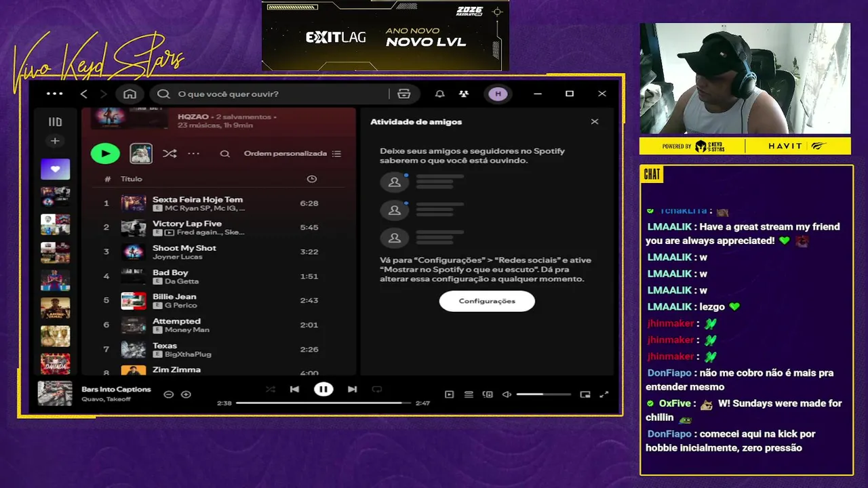The width and height of the screenshot is (868, 488).
Task: Go forward with the right arrow
Action: tap(103, 94)
